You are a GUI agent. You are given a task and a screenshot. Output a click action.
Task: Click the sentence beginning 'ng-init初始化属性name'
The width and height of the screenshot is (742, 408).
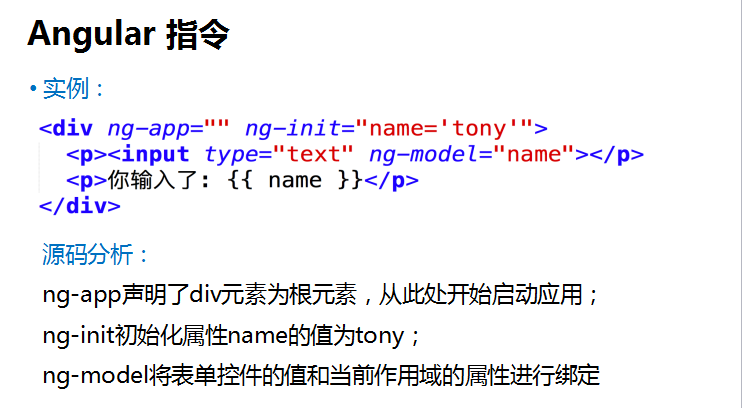click(231, 336)
